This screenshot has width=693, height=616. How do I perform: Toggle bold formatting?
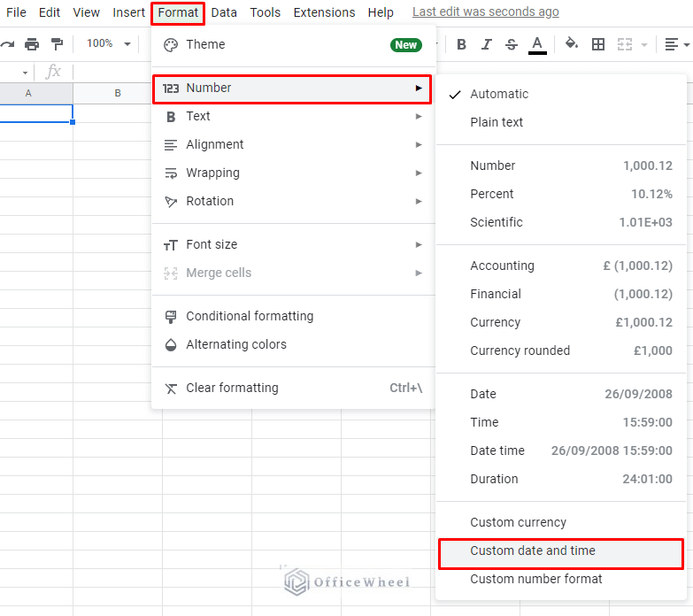click(461, 44)
